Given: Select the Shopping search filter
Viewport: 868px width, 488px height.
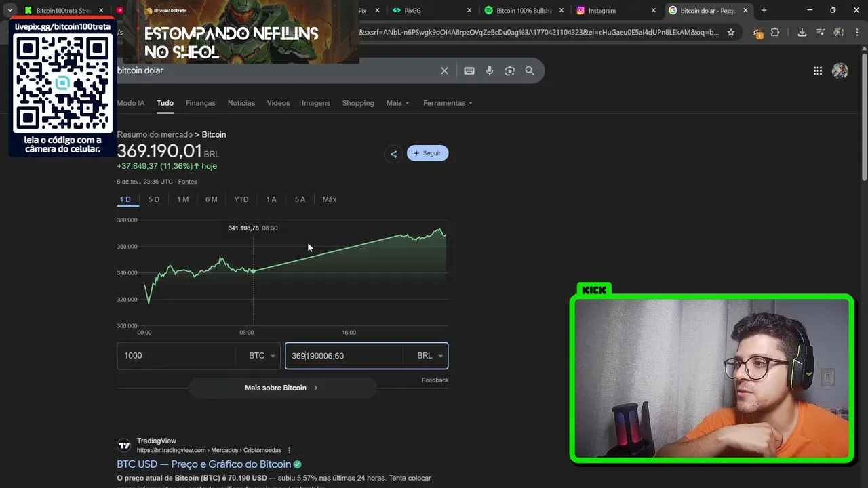Looking at the screenshot, I should [x=358, y=103].
